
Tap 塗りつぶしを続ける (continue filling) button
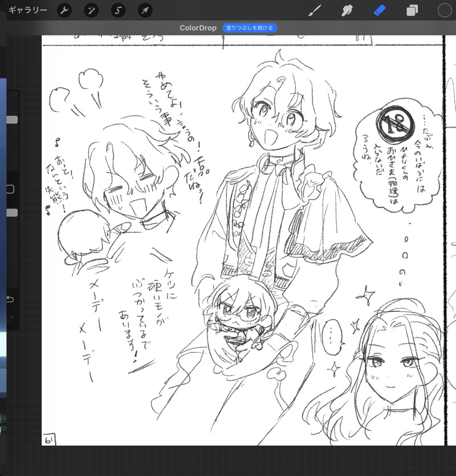[250, 28]
